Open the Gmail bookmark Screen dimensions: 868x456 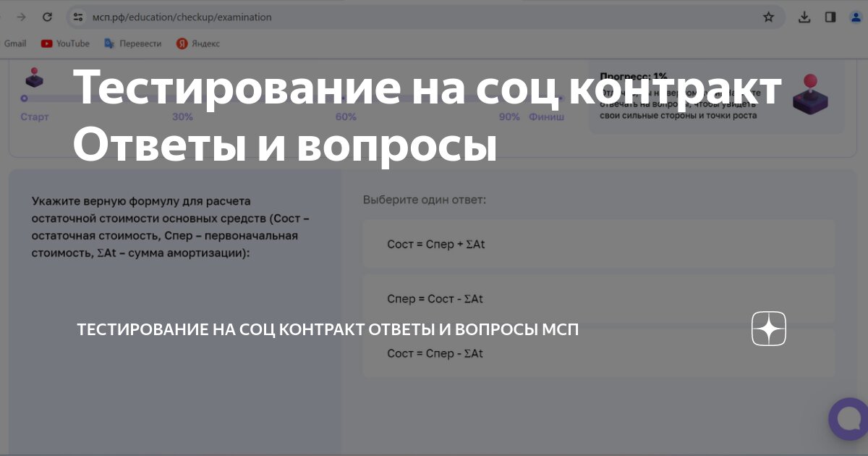pos(14,43)
